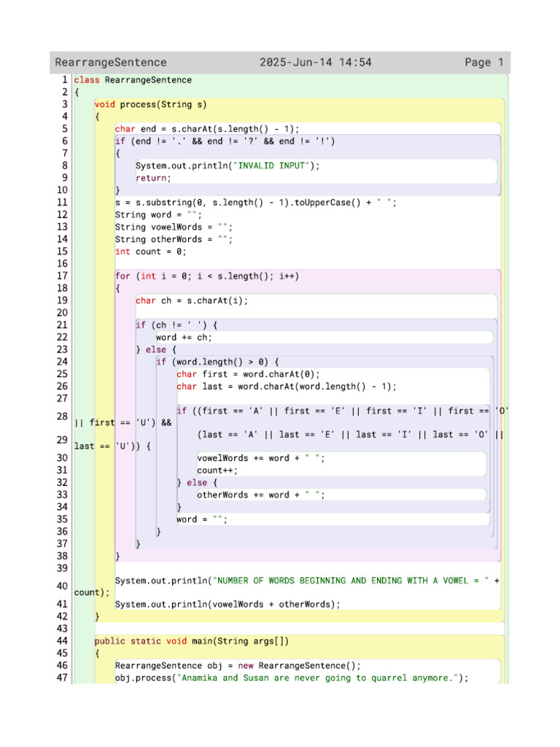Click the '} else {' on line 23
Screen dimensions: 560x747
coord(156,349)
